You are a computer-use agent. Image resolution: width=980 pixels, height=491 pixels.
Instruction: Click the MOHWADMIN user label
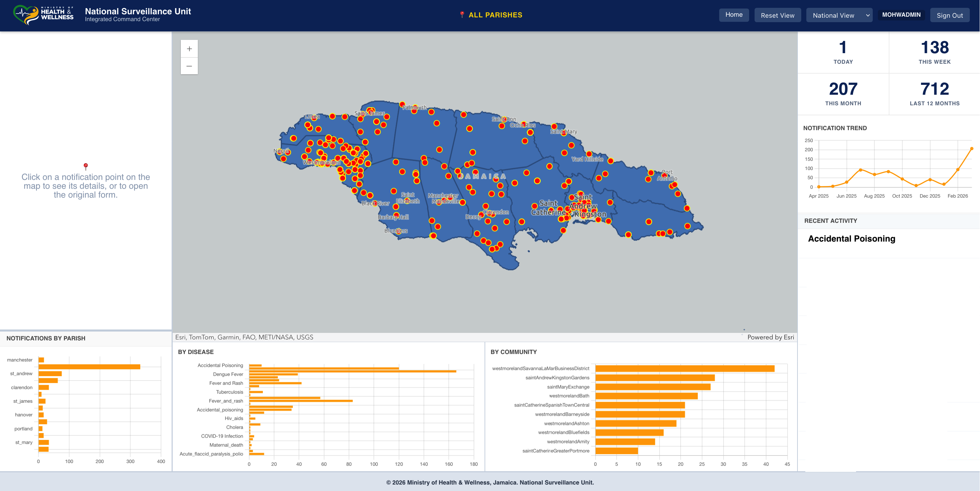click(x=901, y=15)
